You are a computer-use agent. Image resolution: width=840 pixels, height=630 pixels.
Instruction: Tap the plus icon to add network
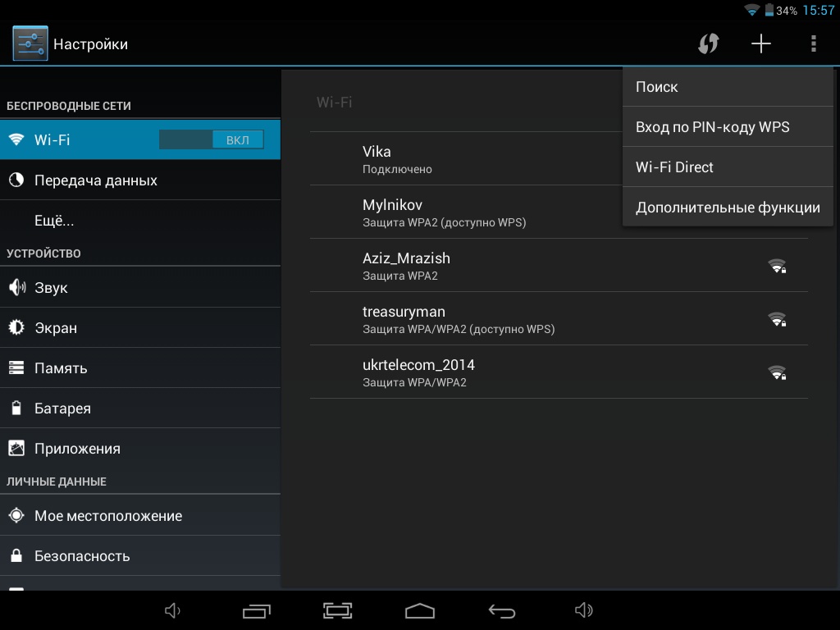(x=761, y=43)
